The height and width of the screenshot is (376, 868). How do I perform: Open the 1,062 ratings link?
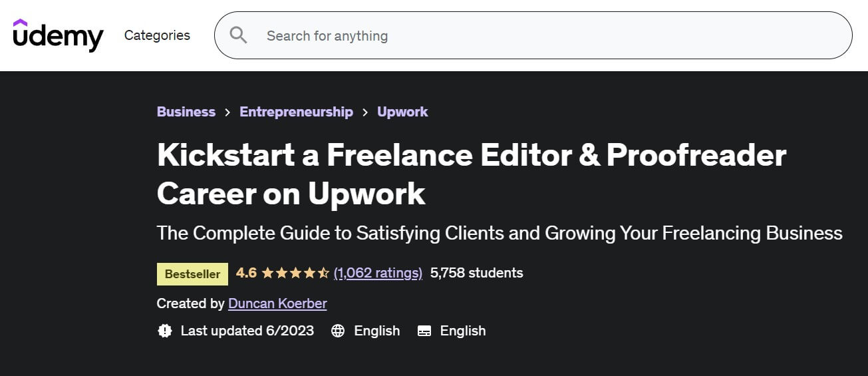(378, 273)
